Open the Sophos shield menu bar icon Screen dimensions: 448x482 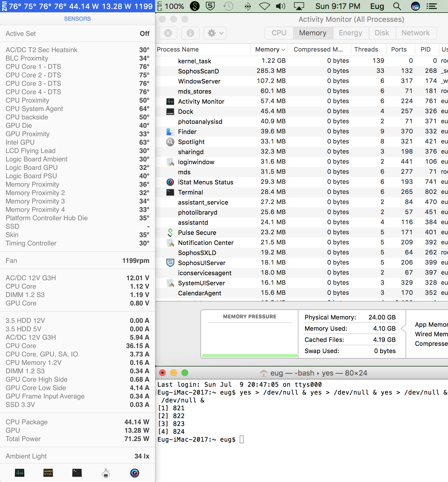(x=210, y=6)
